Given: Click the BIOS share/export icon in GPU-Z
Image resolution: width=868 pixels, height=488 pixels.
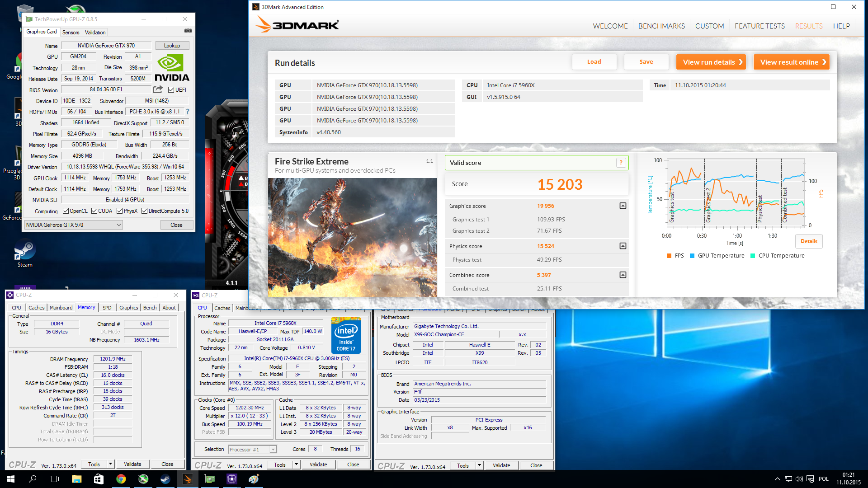Looking at the screenshot, I should tap(158, 89).
